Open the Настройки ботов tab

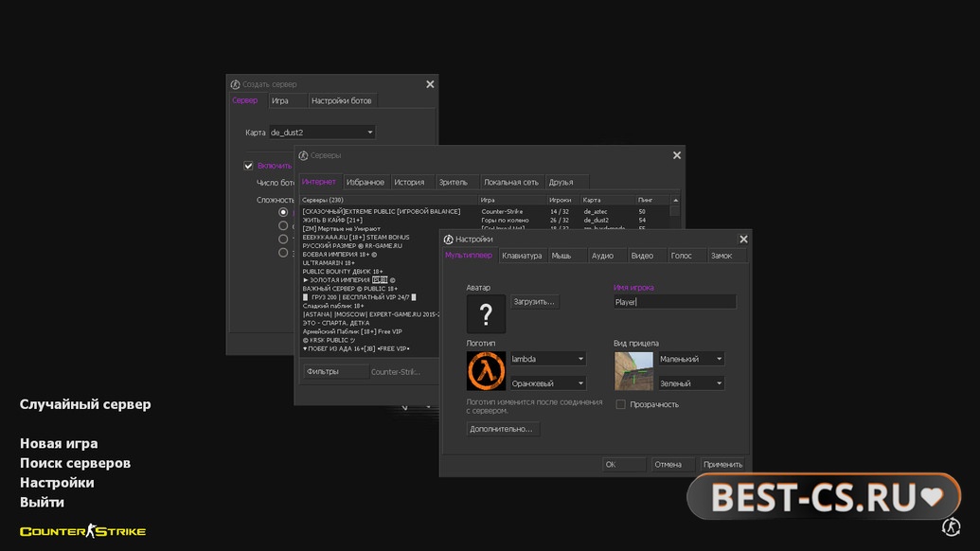click(341, 100)
